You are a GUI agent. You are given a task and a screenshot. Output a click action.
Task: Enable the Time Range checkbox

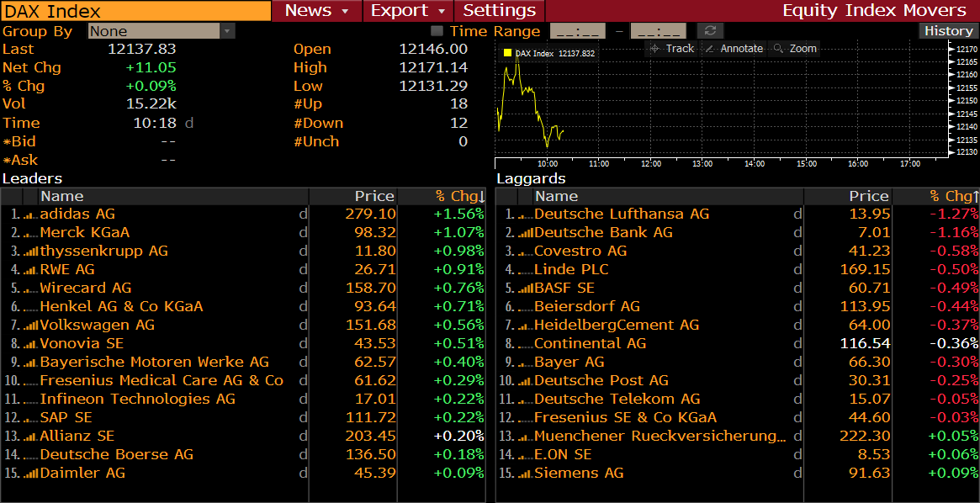pos(437,30)
